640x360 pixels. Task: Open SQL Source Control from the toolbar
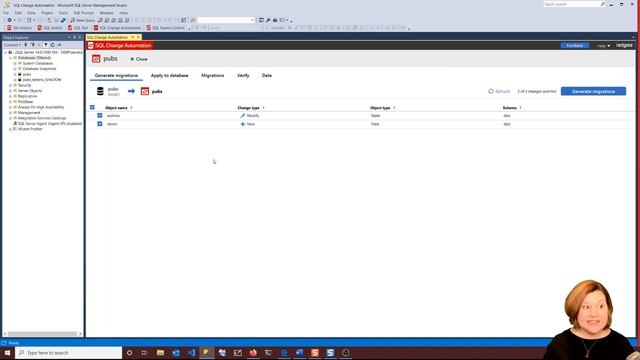coord(166,28)
